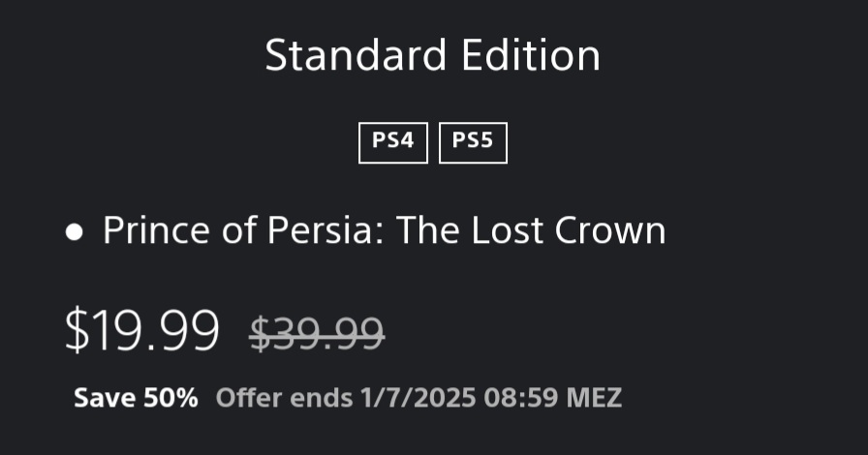The width and height of the screenshot is (868, 455).
Task: Click the crossed-out $39.99 original price
Action: 317,332
